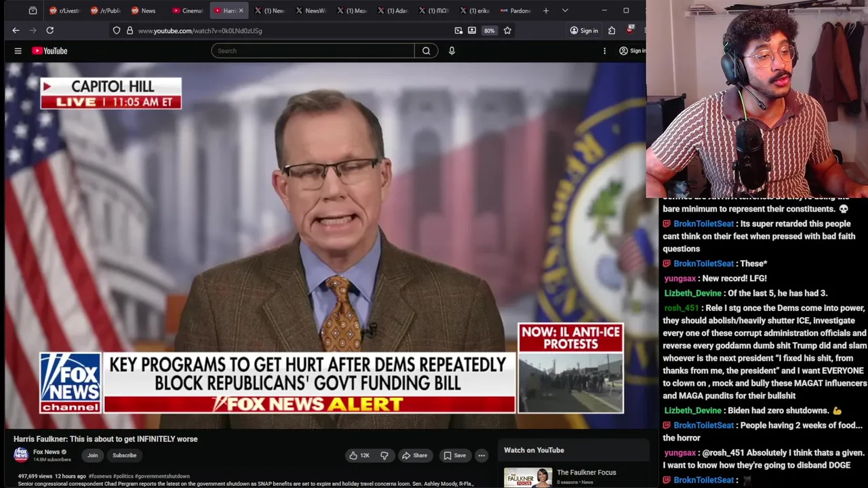Click the Fox News channel name

(46, 452)
